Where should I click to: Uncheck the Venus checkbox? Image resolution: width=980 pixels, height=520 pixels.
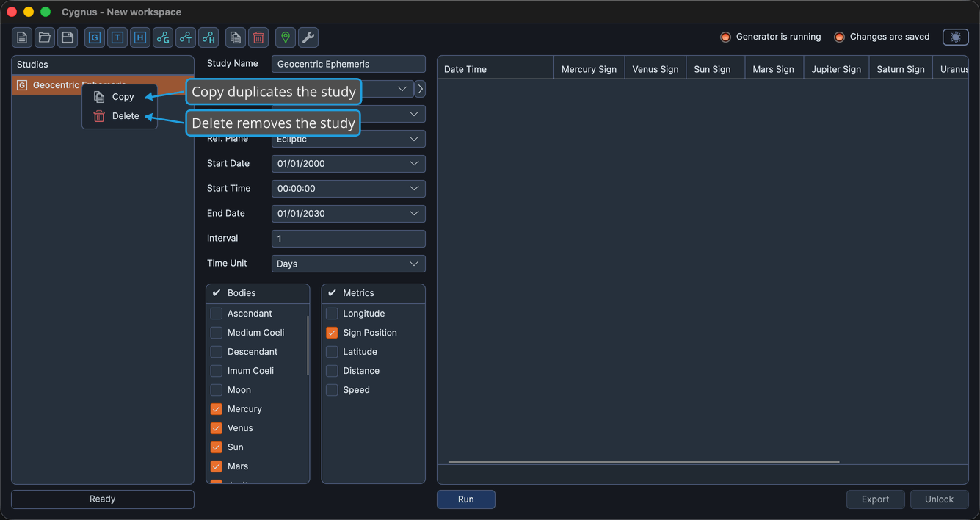(x=217, y=428)
